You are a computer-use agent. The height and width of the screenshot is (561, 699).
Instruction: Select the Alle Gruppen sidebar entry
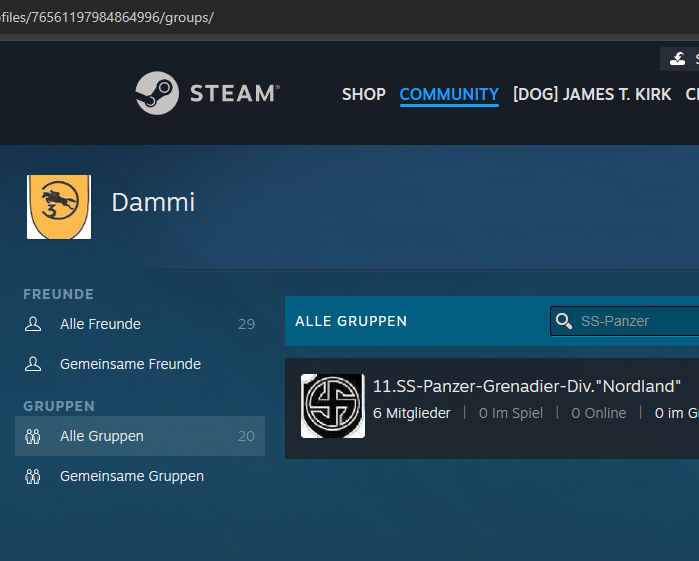click(102, 436)
